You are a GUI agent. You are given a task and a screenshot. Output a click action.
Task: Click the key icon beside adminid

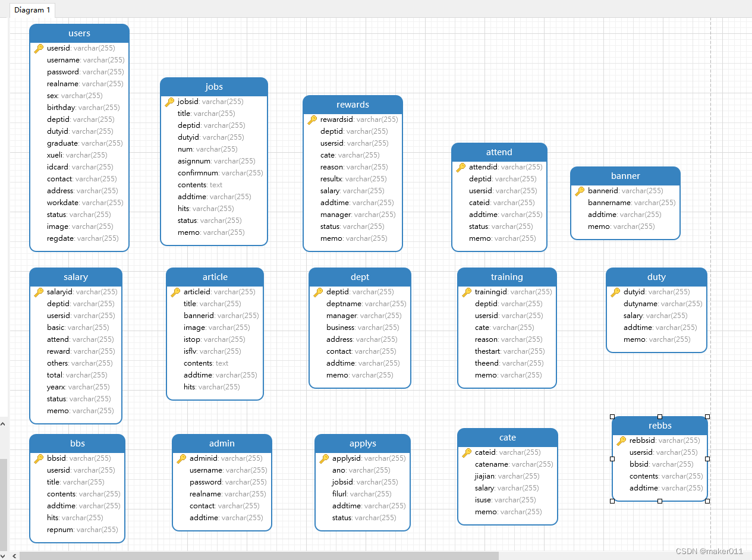[181, 458]
